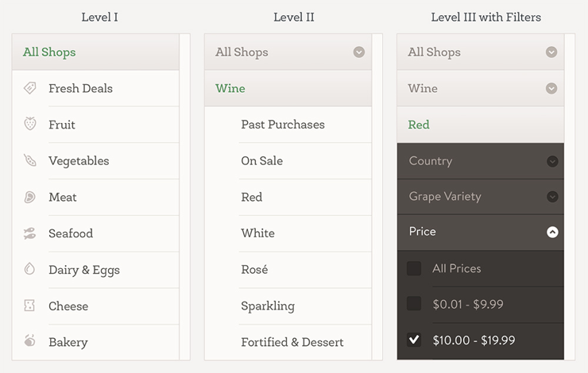588x373 pixels.
Task: Click the pea pod icon beside Vegetables
Action: 30,160
